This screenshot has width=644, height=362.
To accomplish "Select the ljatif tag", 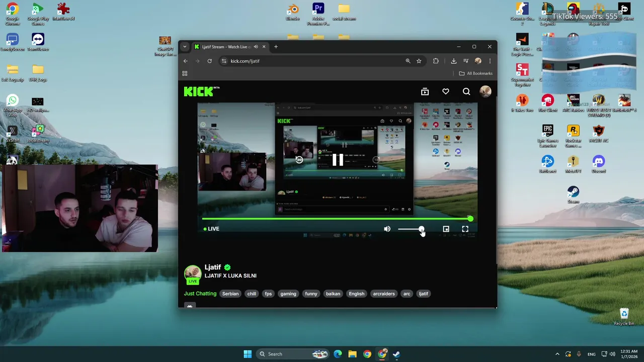I will click(x=424, y=294).
